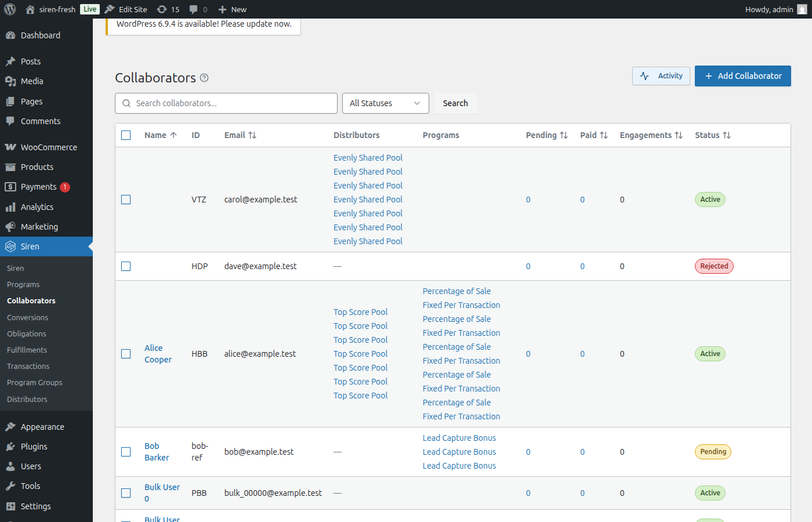
Task: Open the siren-fresh site home icon
Action: pos(30,9)
